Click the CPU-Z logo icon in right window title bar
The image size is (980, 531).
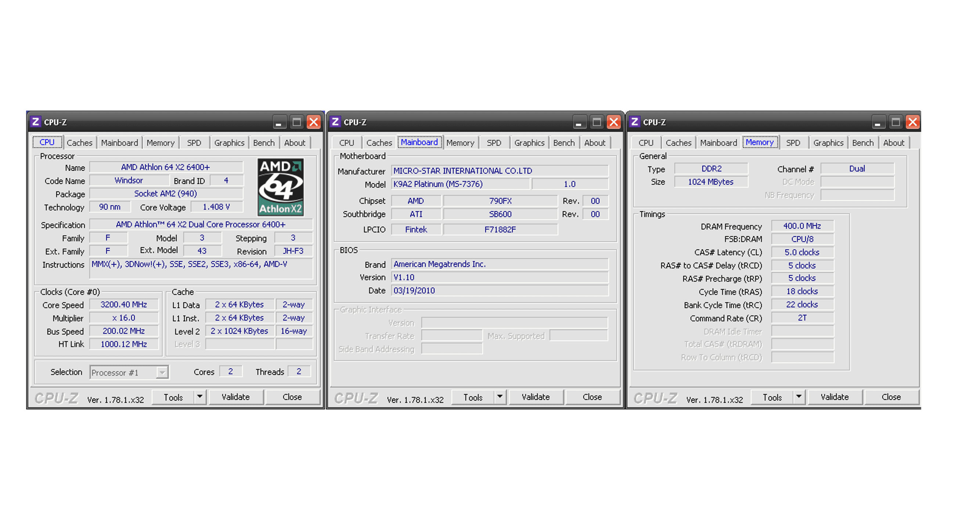click(x=635, y=122)
